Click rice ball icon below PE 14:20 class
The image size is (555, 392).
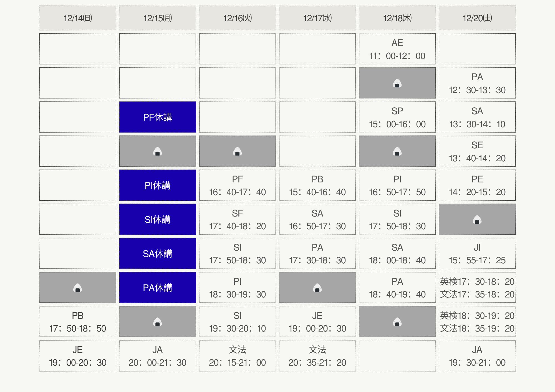pyautogui.click(x=477, y=219)
